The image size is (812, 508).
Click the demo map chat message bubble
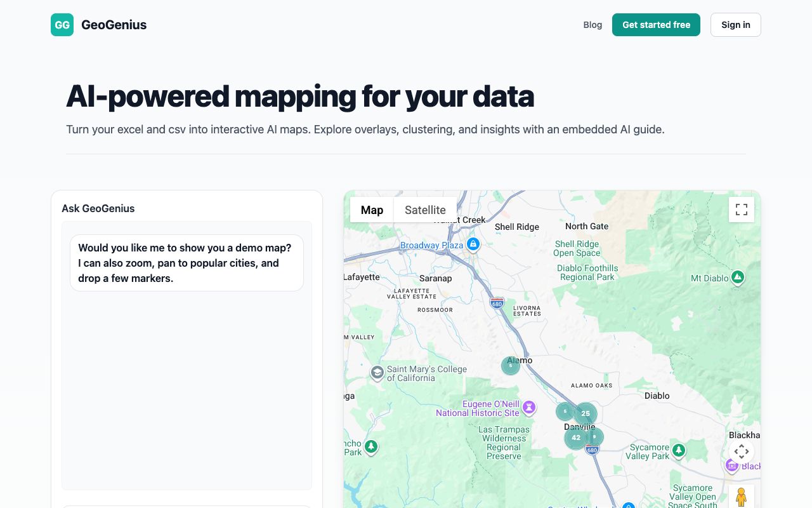187,263
